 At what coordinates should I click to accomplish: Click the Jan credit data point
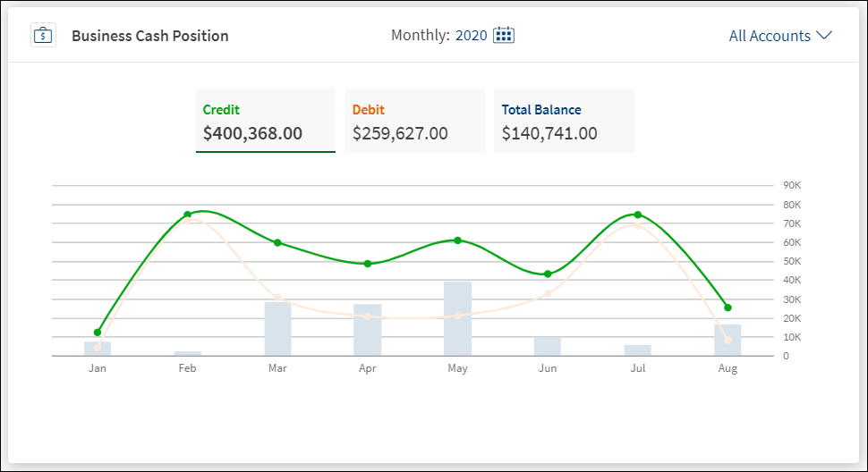point(98,333)
